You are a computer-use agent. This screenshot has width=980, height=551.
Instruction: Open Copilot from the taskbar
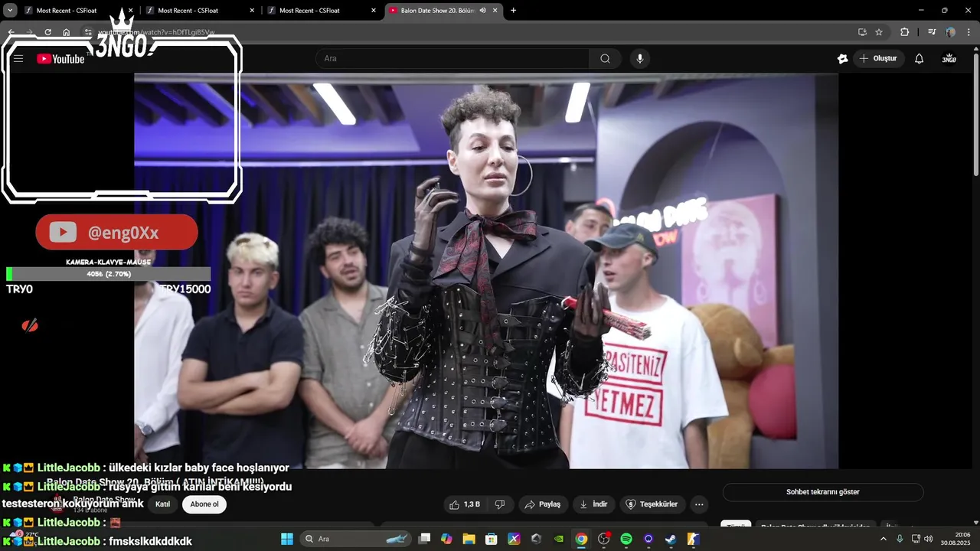[x=446, y=539]
